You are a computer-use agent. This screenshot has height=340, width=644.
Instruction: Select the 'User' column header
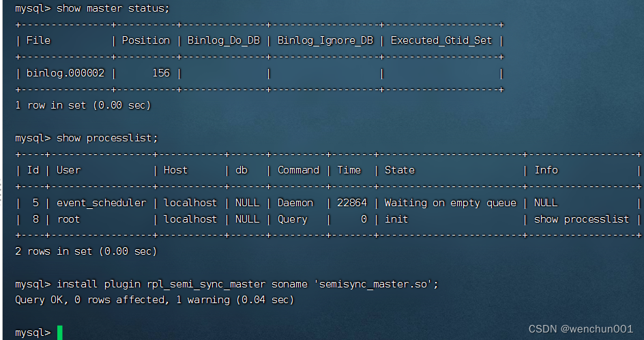coord(69,170)
